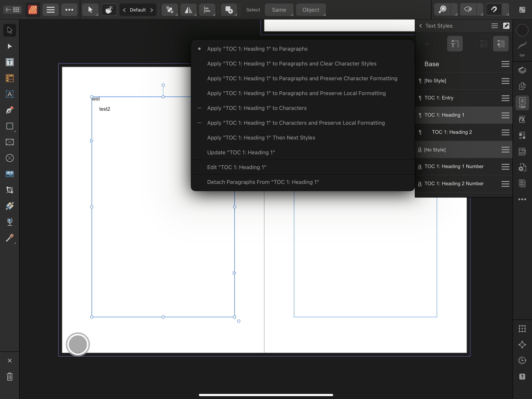The image size is (532, 399).
Task: Open the add object toolbar button
Action: [x=229, y=10]
